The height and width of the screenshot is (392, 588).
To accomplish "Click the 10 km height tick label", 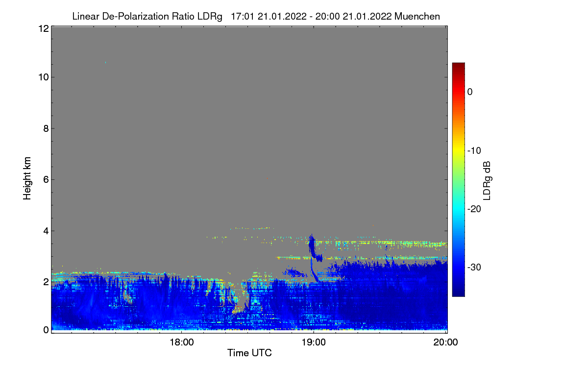I will click(43, 77).
